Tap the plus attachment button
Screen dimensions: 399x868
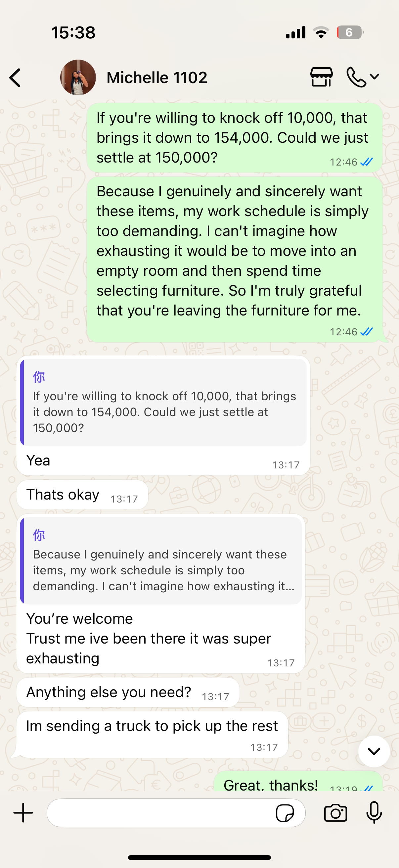(23, 812)
